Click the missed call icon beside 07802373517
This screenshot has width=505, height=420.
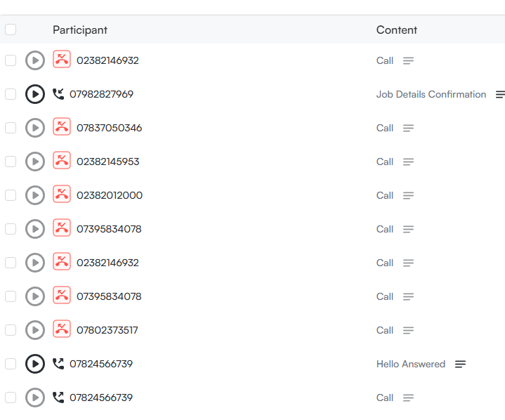pyautogui.click(x=62, y=329)
